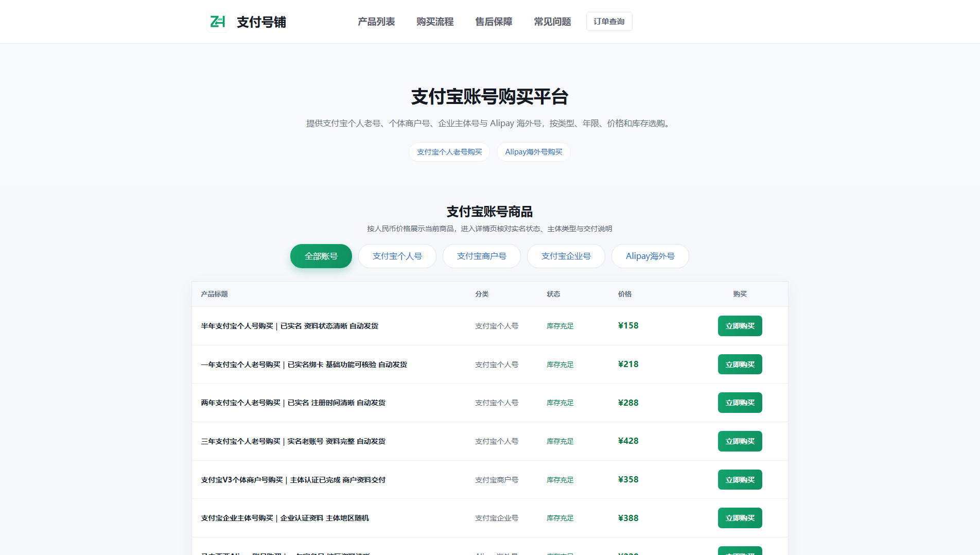Viewport: 980px width, 555px height.
Task: Click the 支付宝账号商品 section heading
Action: tap(489, 212)
